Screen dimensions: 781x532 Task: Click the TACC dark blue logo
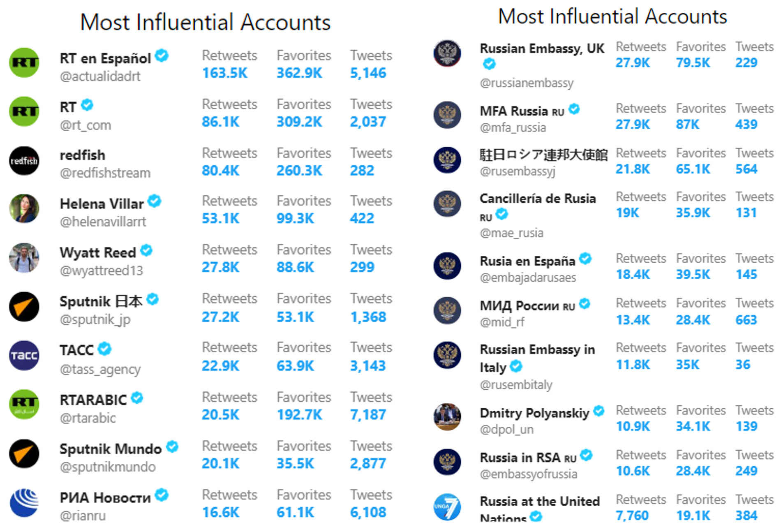[24, 356]
